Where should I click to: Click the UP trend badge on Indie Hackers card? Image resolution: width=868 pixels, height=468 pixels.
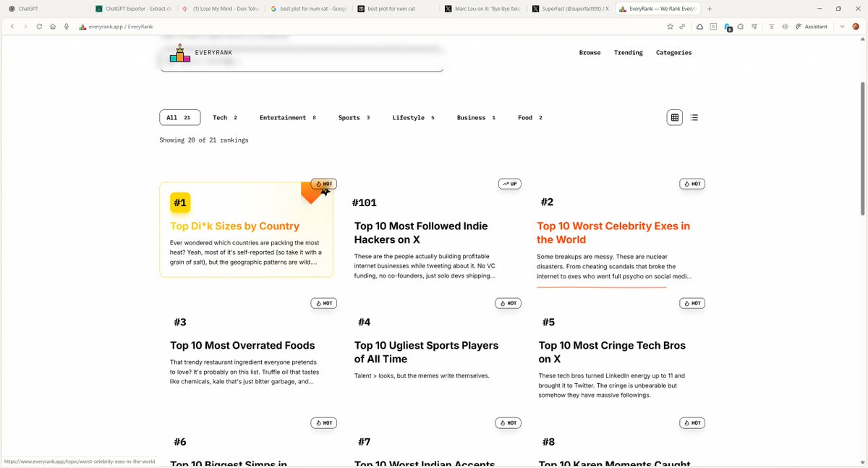click(509, 183)
